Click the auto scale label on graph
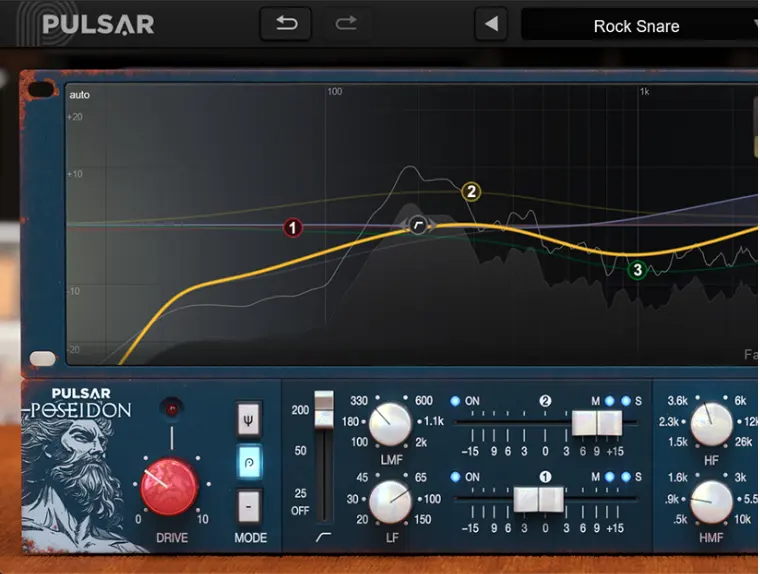Screen dimensions: 760x574 coord(79,95)
